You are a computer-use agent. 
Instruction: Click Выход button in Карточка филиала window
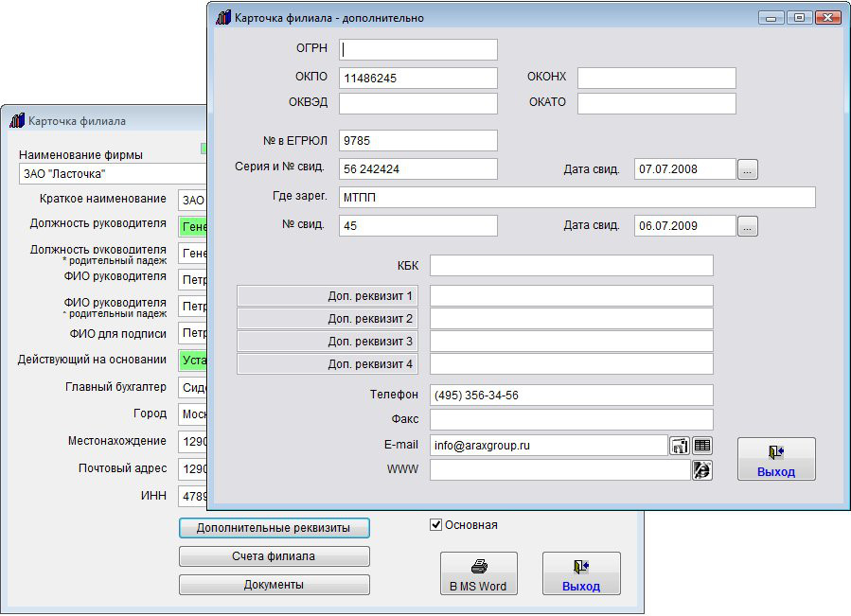tap(581, 573)
